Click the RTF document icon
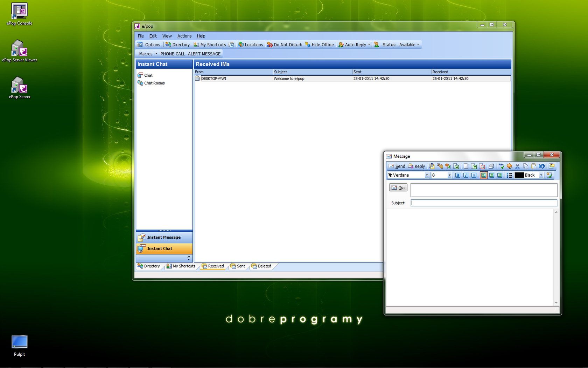 (x=483, y=166)
